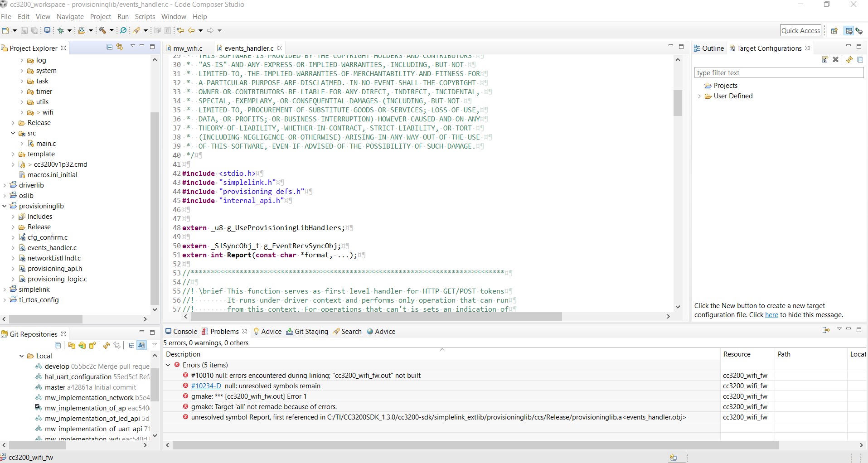The image size is (868, 463).
Task: Click the Clone a Git repository icon
Action: point(82,345)
